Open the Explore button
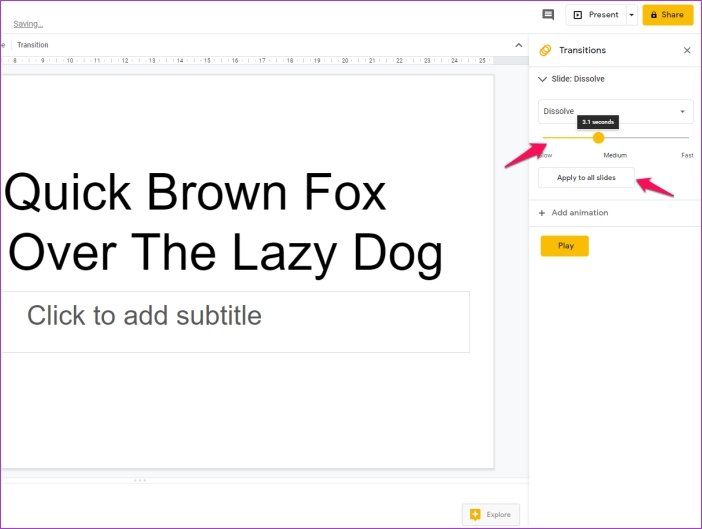Screen dimensions: 702x529 pos(491,515)
